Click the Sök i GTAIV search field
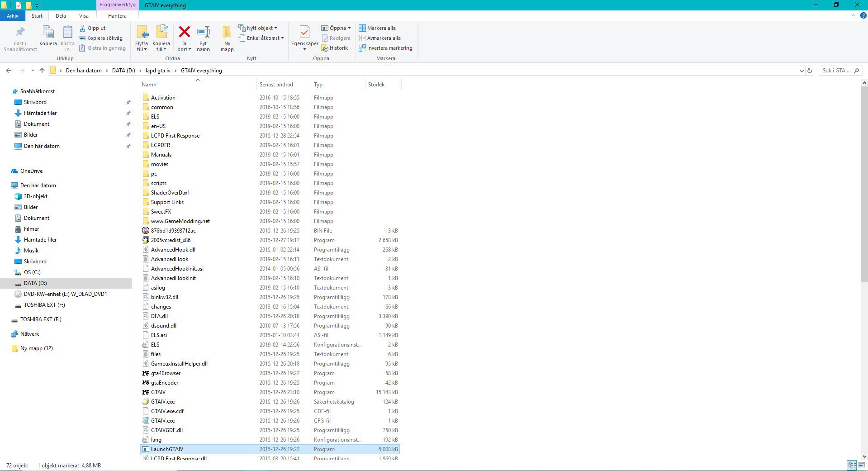The image size is (868, 471). pyautogui.click(x=836, y=71)
